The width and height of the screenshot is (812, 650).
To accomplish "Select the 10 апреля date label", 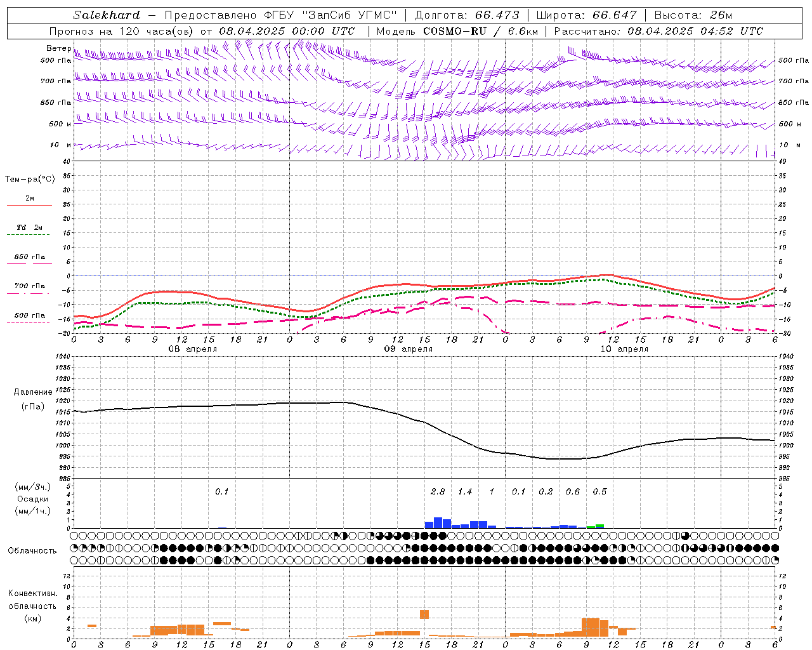I will point(624,349).
